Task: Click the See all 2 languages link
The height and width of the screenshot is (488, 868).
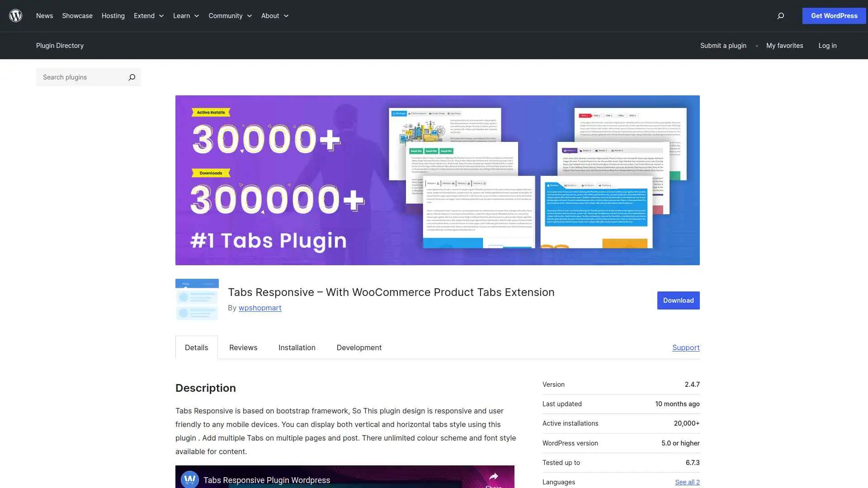Action: 687,482
